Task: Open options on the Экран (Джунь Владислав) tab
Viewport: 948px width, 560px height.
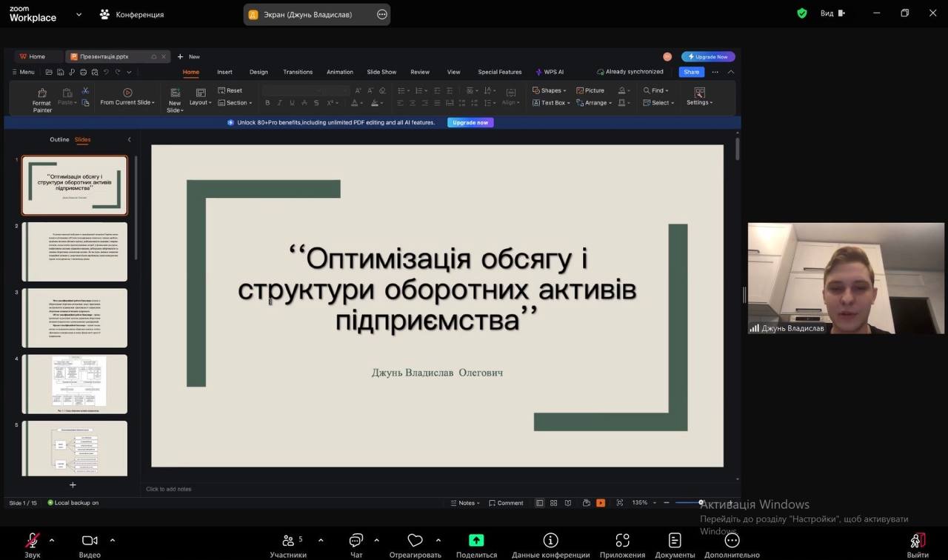Action: (382, 14)
